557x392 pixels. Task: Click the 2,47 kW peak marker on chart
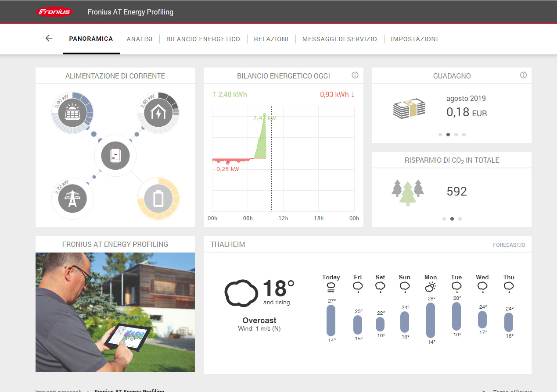tap(265, 115)
